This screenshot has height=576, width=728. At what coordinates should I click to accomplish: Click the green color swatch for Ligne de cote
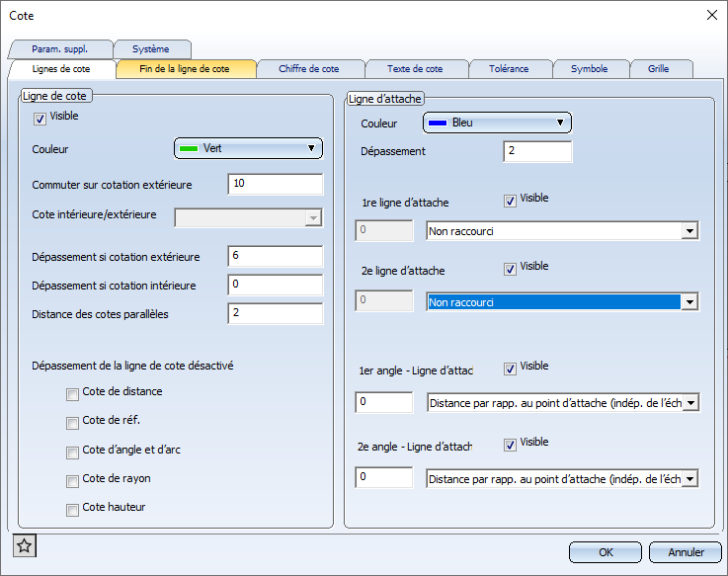[x=190, y=148]
